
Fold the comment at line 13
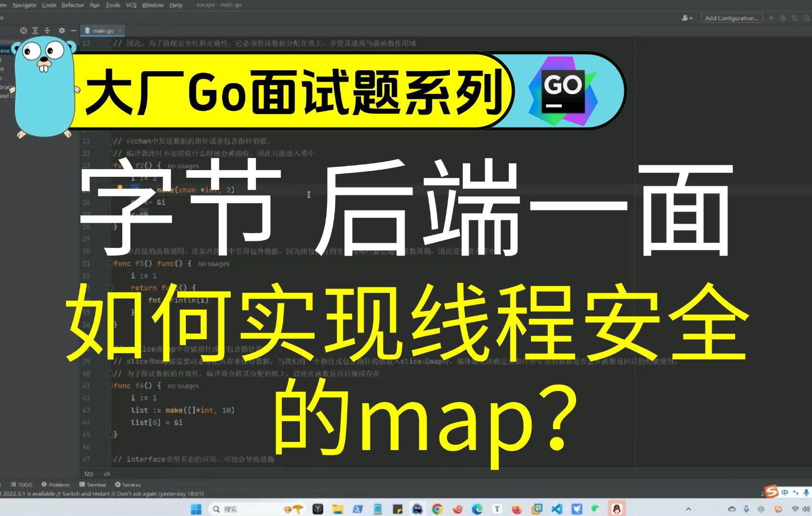pyautogui.click(x=110, y=43)
